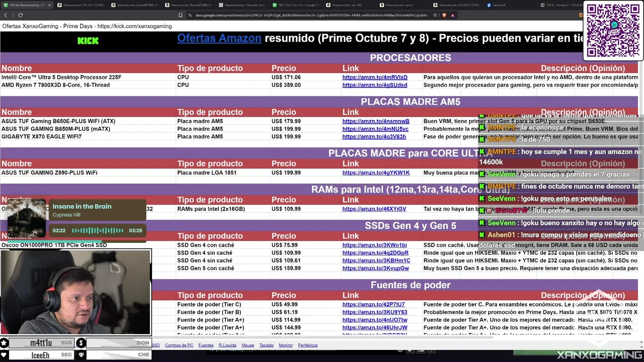Click the Brave Rewards triangle icon
Screen dimensions: 644x362
tap(452, 15)
